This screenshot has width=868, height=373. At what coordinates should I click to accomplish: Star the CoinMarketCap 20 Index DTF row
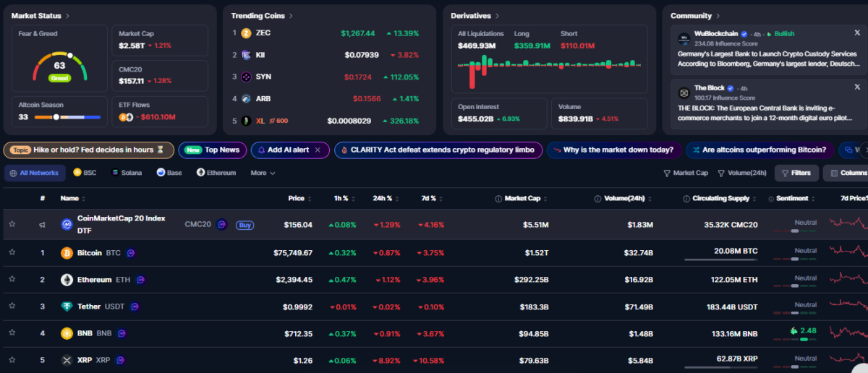tap(12, 225)
